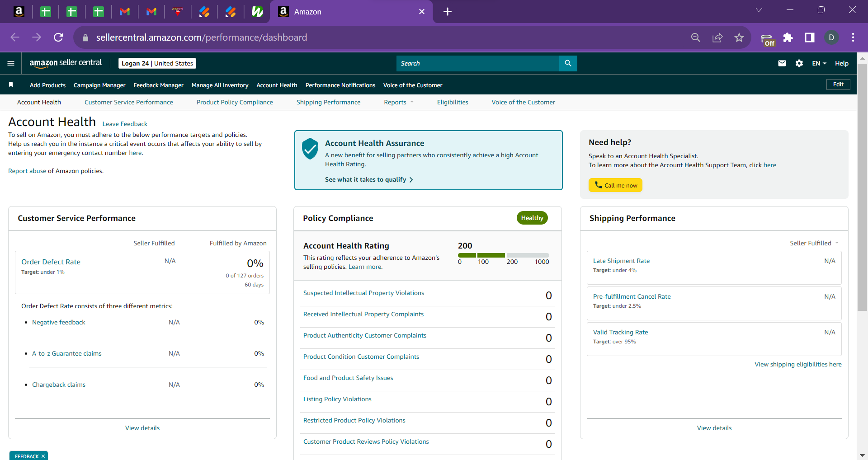
Task: Click the Report abuse link
Action: [27, 171]
